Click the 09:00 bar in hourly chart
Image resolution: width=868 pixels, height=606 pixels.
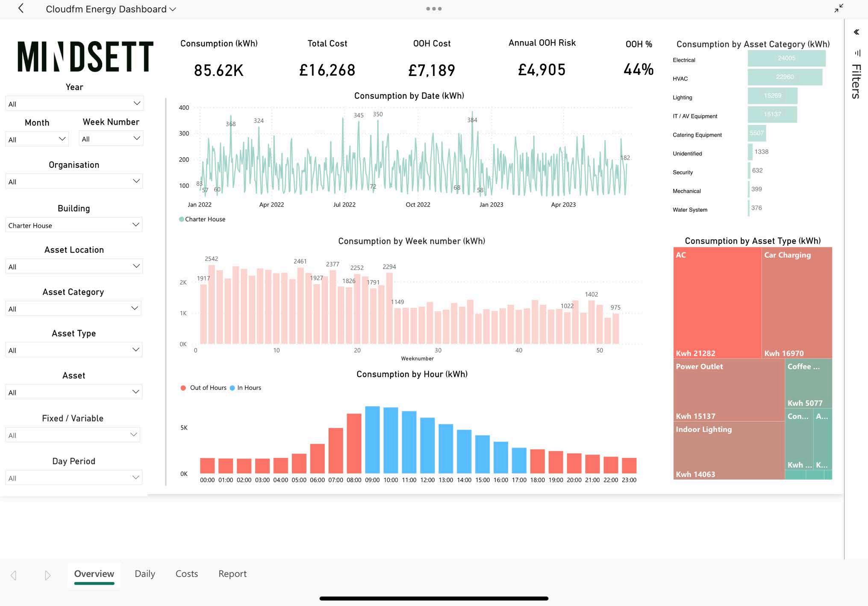372,440
